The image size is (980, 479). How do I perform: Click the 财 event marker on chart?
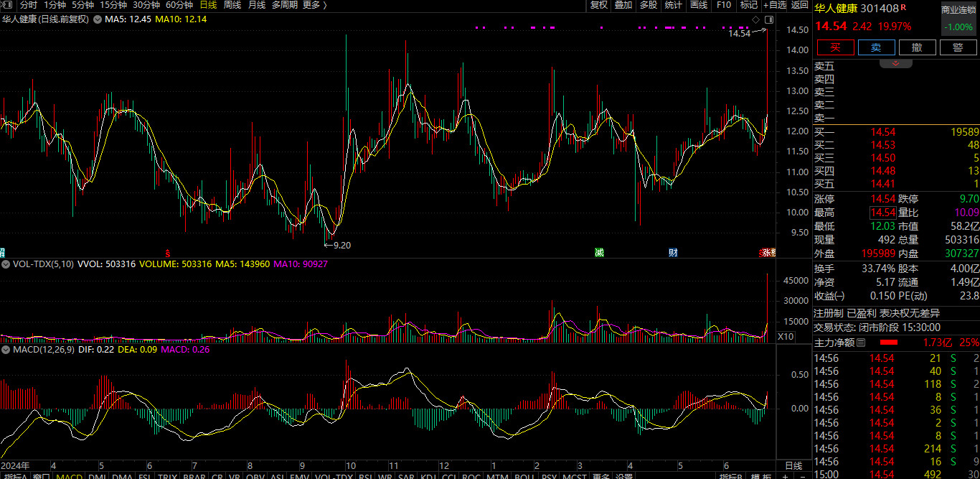(x=673, y=253)
